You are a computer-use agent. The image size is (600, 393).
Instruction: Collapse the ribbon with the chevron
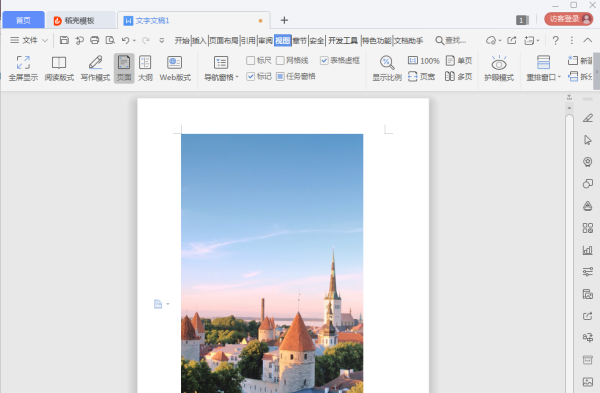click(588, 40)
